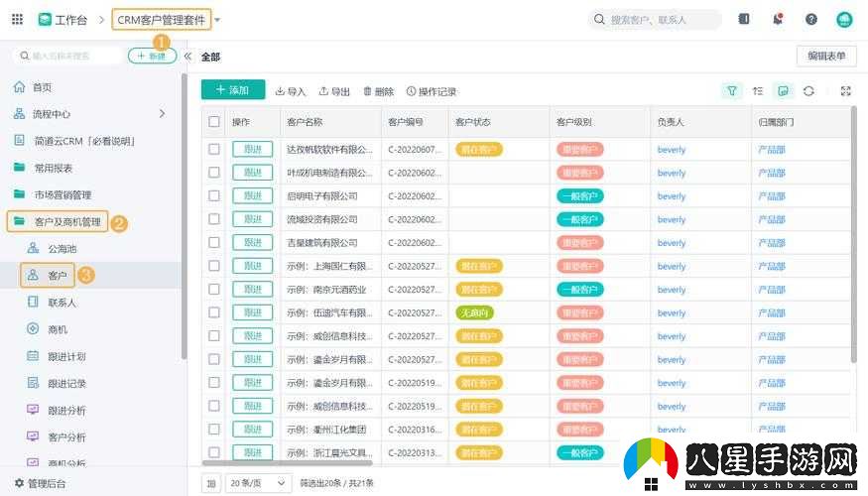
Task: Open the notification bell
Action: point(778,19)
